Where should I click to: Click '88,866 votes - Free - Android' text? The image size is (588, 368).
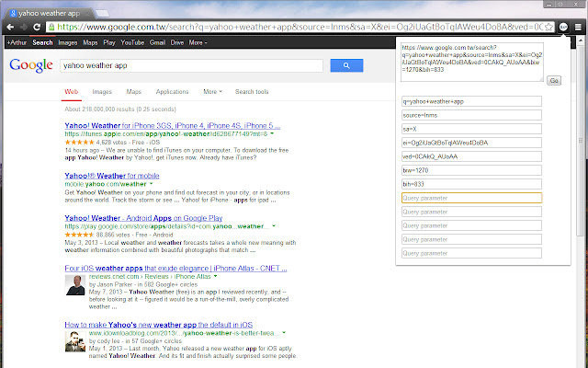tap(134, 235)
